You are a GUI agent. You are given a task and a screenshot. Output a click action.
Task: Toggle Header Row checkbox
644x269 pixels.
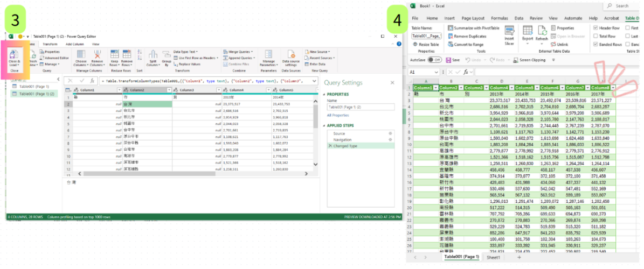point(595,28)
